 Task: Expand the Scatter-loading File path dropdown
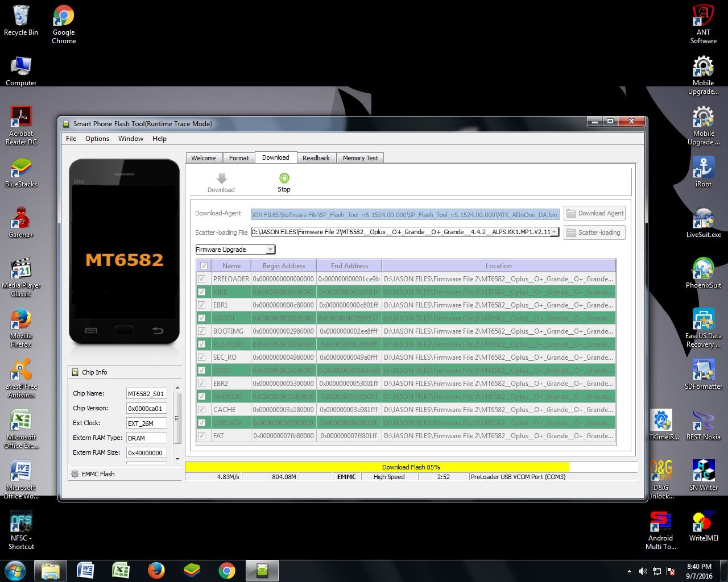pos(555,232)
